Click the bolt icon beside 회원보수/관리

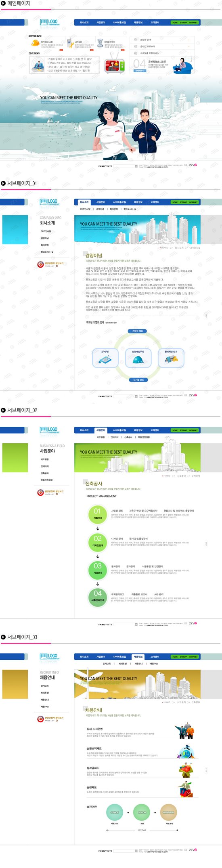click(99, 43)
